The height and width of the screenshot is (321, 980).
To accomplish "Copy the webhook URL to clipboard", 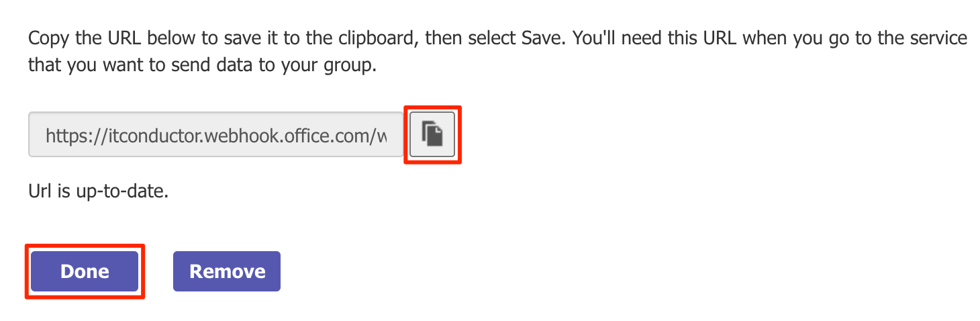I will point(432,134).
